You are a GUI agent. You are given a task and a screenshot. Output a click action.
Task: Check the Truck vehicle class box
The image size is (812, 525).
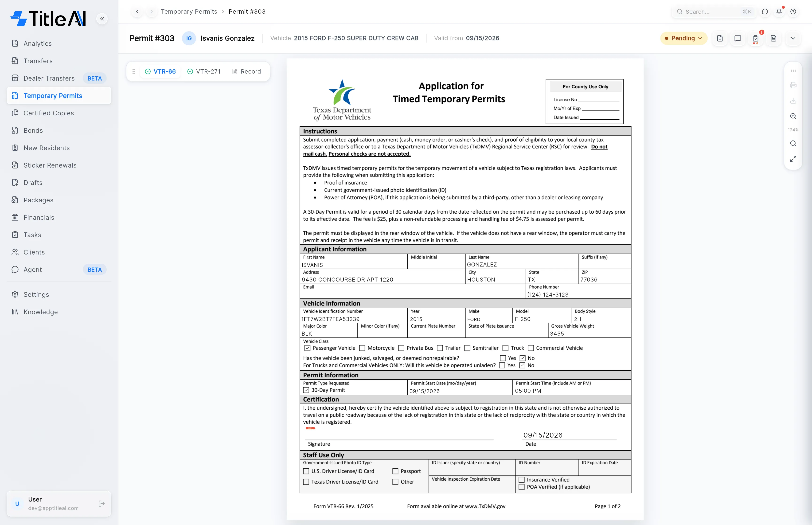click(505, 348)
